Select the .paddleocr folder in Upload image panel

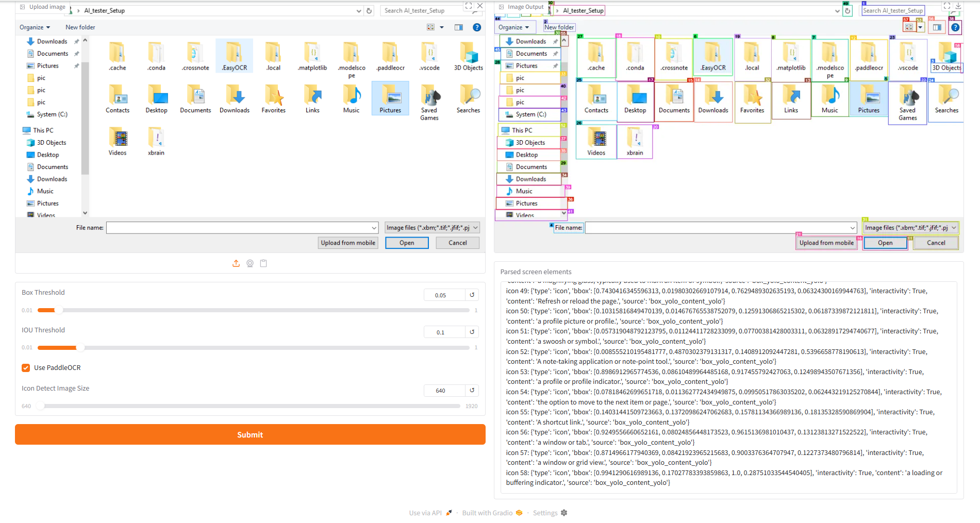pos(390,56)
